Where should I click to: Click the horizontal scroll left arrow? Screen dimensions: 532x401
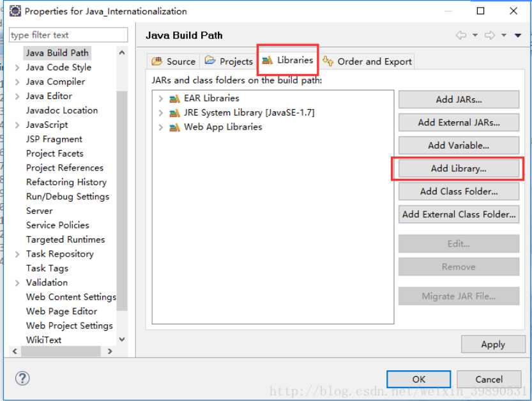click(15, 351)
